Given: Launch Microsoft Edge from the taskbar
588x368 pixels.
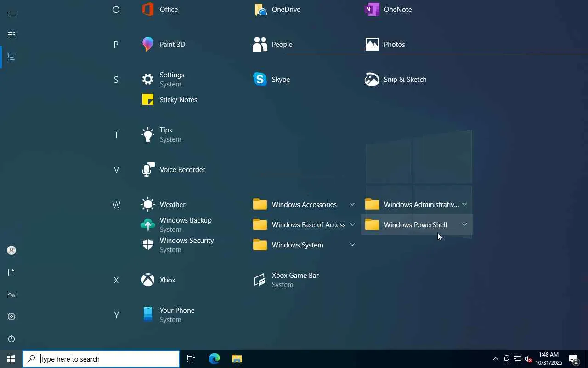Looking at the screenshot, I should point(215,359).
